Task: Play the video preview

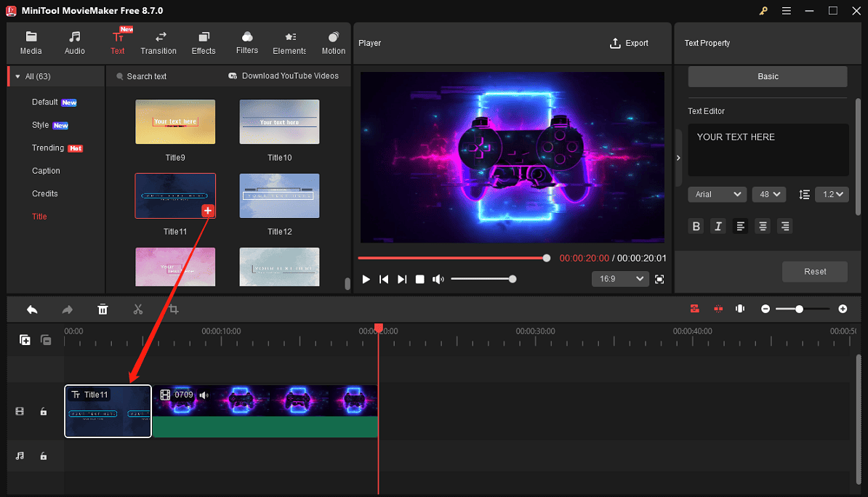Action: coord(366,280)
